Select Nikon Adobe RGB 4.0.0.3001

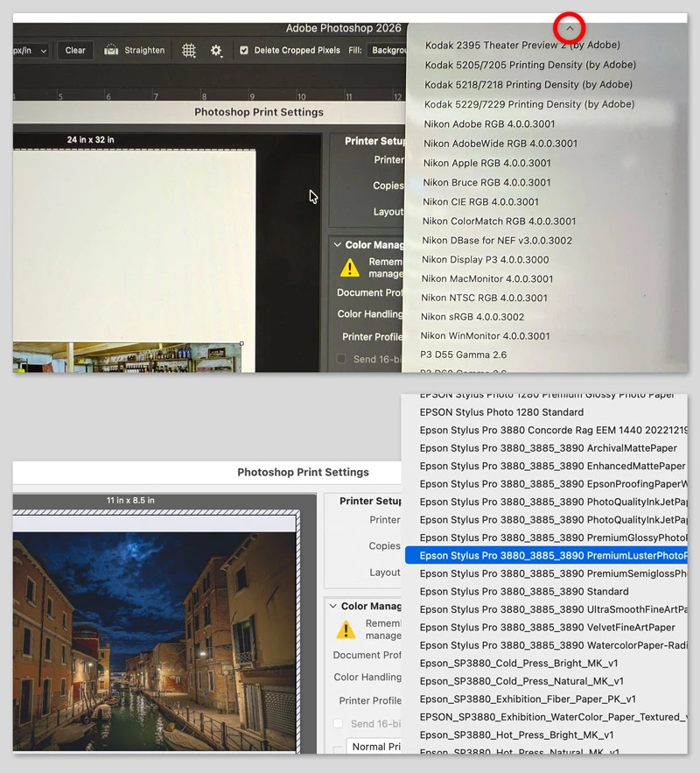point(489,123)
